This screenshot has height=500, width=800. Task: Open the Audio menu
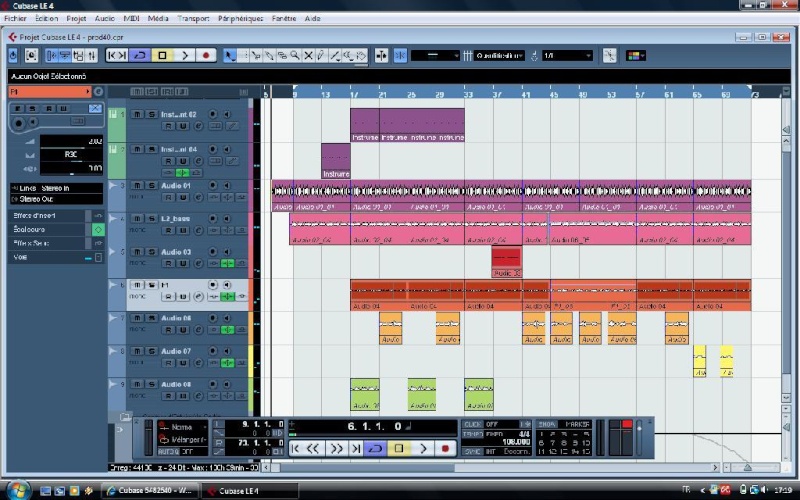coord(105,18)
